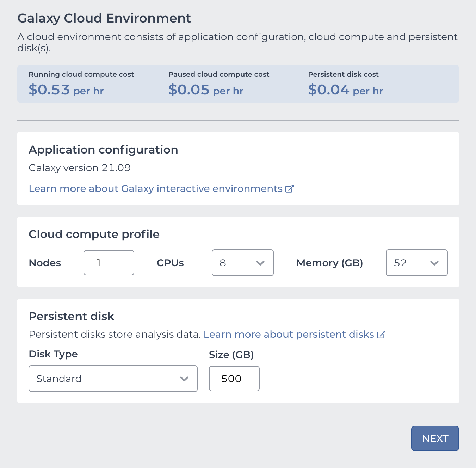Open Learn more about persistent disks link
Screen dimensions: 476x468
pyautogui.click(x=295, y=335)
